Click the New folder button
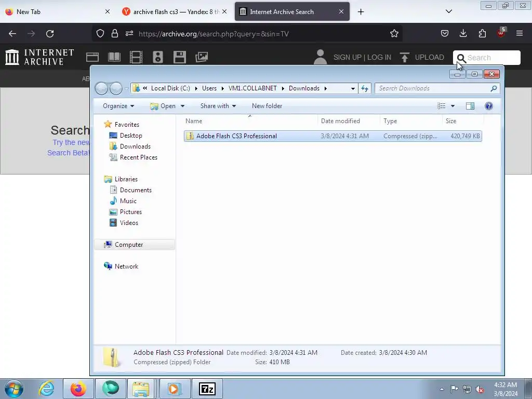Image resolution: width=532 pixels, height=399 pixels. (x=267, y=106)
